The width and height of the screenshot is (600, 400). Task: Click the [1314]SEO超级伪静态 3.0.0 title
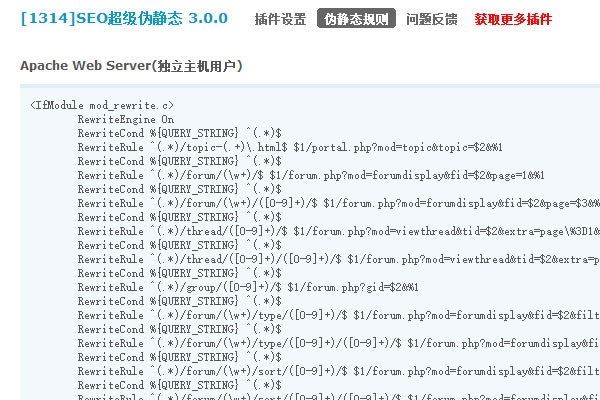pyautogui.click(x=124, y=18)
